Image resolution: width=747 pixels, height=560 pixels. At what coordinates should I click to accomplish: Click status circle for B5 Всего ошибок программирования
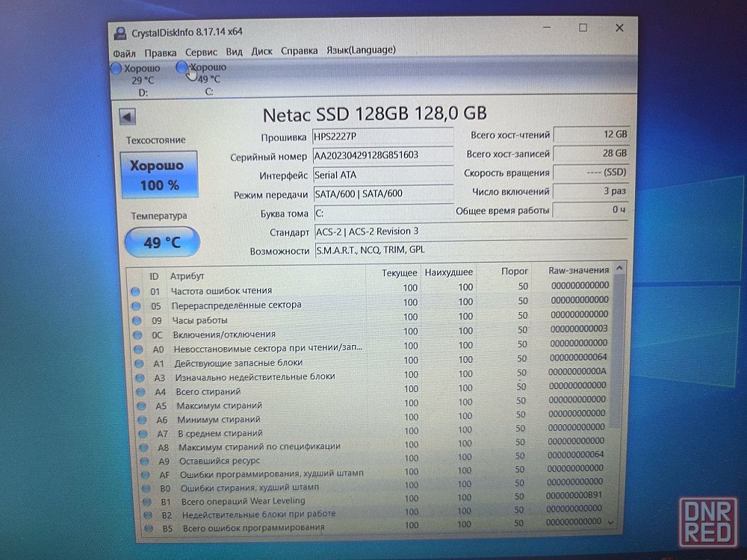pyautogui.click(x=149, y=529)
